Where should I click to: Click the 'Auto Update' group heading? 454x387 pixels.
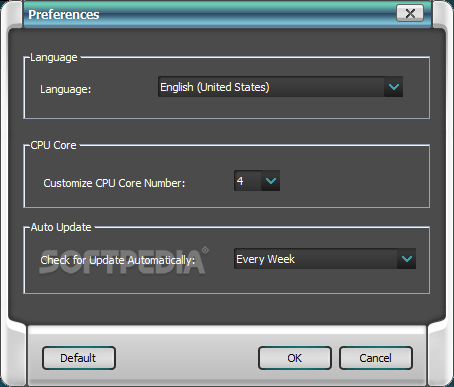pyautogui.click(x=61, y=227)
